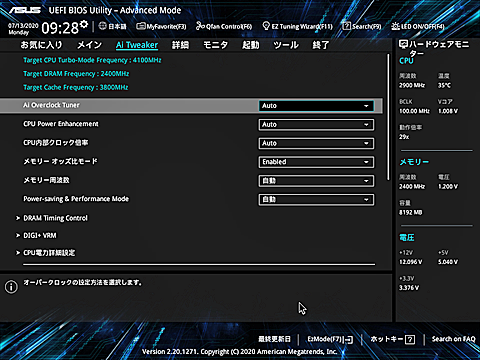Image resolution: width=480 pixels, height=360 pixels.
Task: Click ホットキー button
Action: click(393, 339)
